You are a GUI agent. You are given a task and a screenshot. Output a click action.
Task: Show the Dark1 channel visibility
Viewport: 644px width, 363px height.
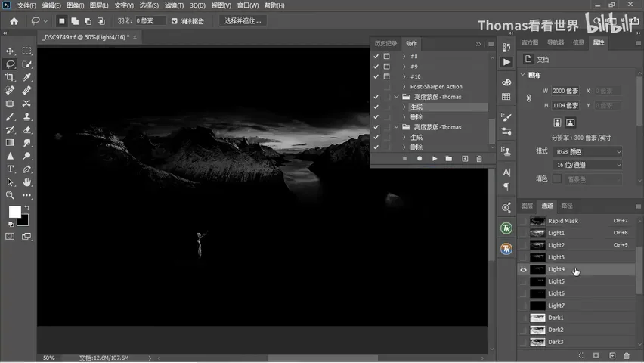coord(523,318)
